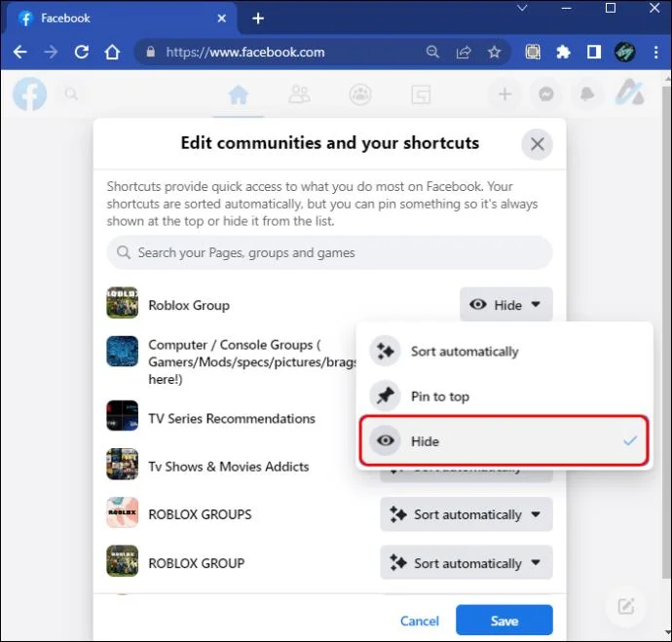Open a new browser tab
Viewport: 672px width, 642px height.
(x=258, y=19)
